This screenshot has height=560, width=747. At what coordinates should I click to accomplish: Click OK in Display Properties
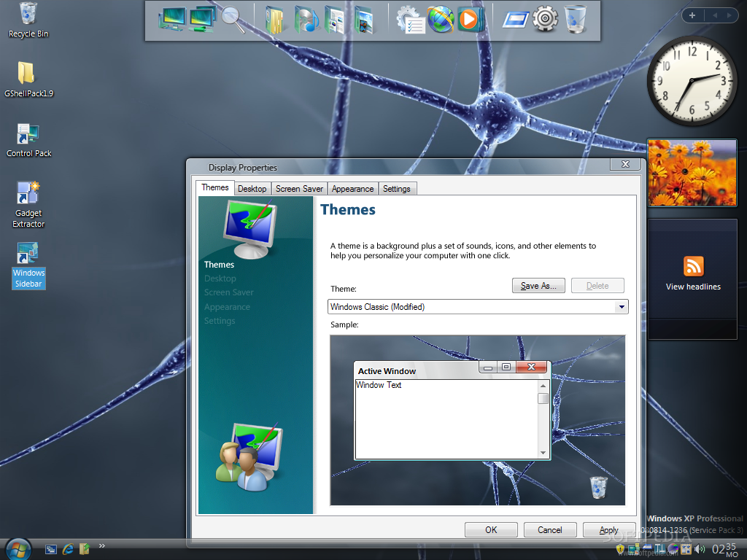[x=491, y=530]
